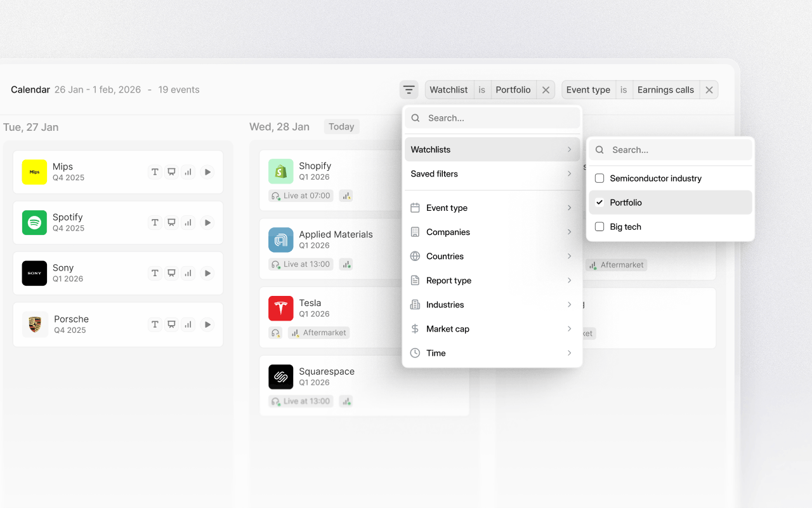Open the Sony transcript icon
812x508 pixels.
point(155,273)
